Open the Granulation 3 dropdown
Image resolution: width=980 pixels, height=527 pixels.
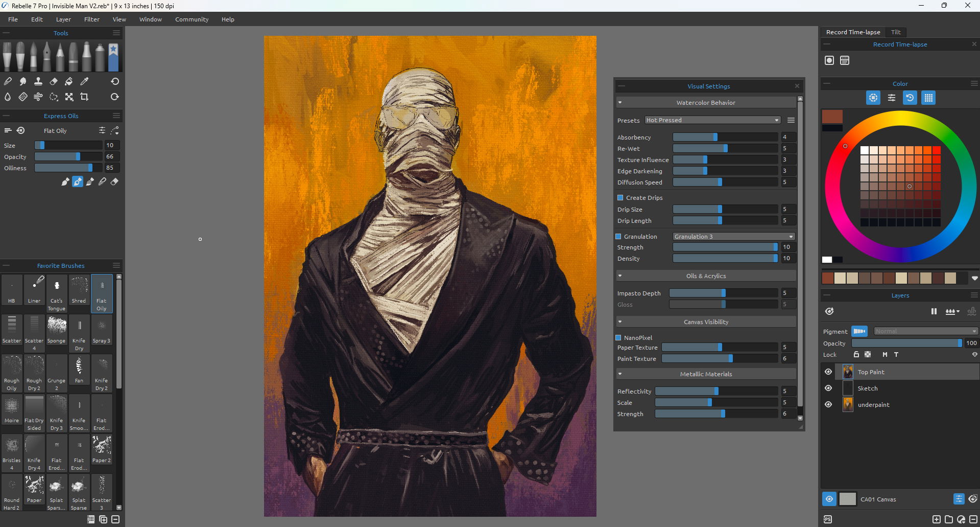(733, 237)
